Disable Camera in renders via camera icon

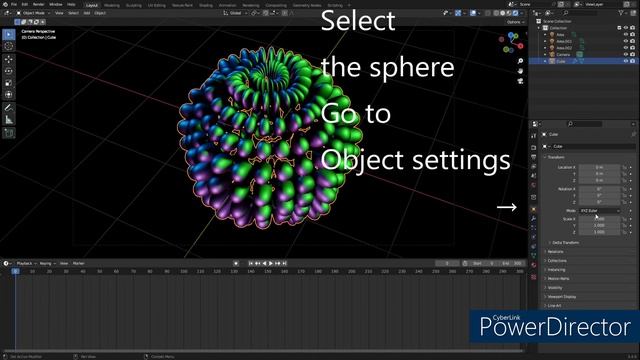(x=633, y=54)
